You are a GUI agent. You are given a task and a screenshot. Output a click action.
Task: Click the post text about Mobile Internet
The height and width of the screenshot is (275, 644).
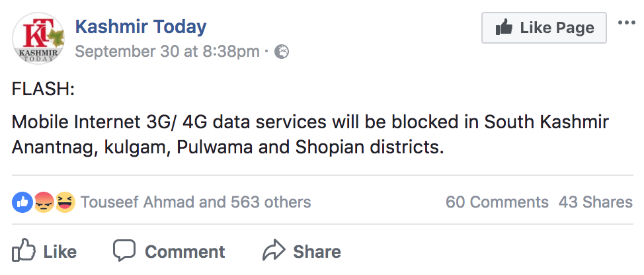coord(309,135)
